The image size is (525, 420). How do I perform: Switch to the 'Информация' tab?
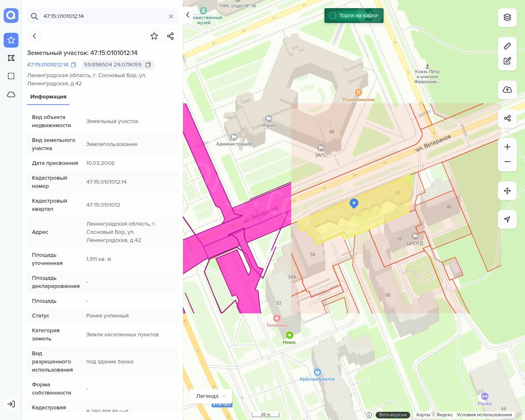tap(48, 97)
